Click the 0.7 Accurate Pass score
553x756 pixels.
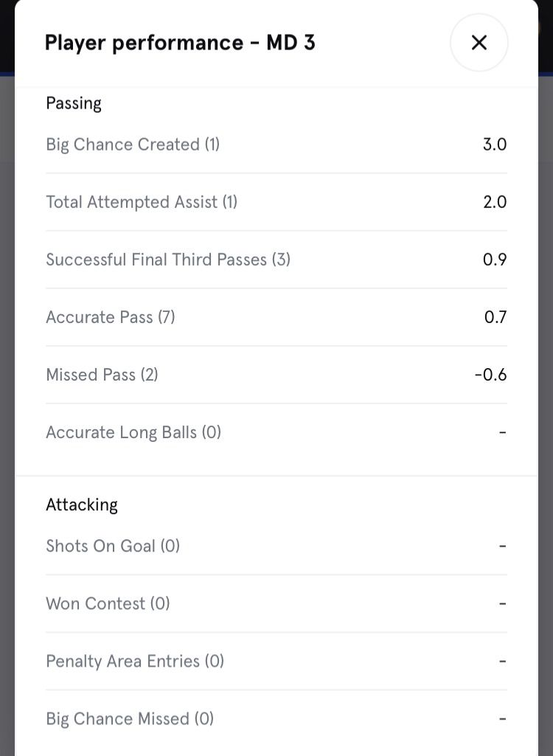(x=495, y=317)
